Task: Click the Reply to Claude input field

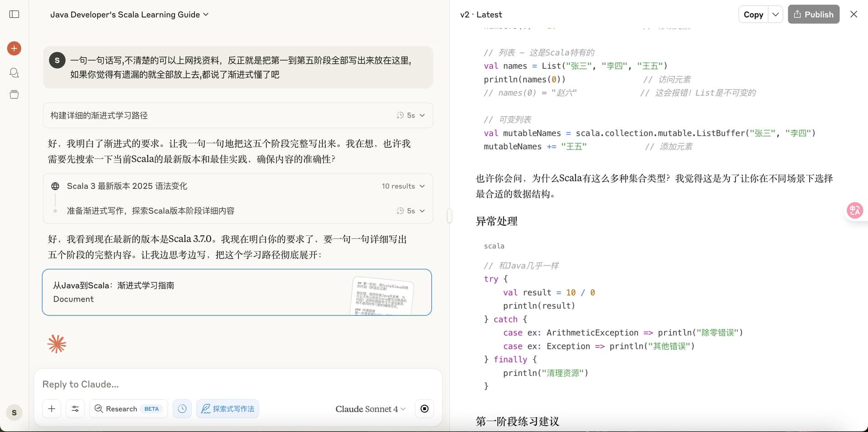Action: coord(237,384)
